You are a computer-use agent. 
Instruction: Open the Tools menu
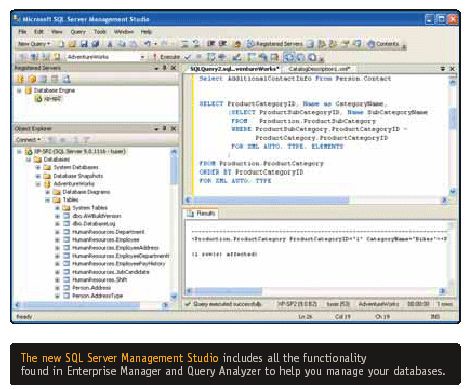[100, 32]
